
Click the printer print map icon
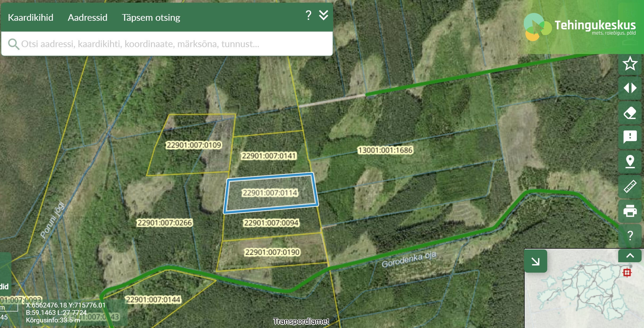point(630,211)
